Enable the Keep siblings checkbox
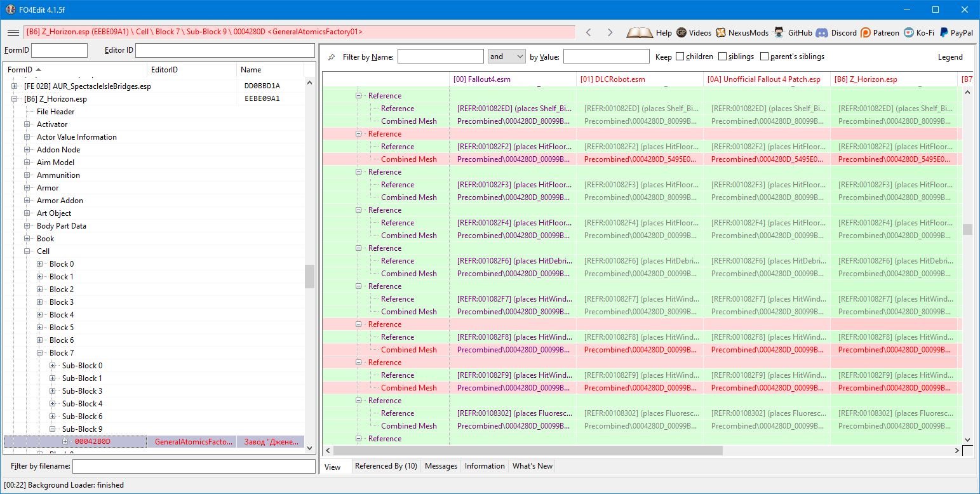 coord(722,57)
